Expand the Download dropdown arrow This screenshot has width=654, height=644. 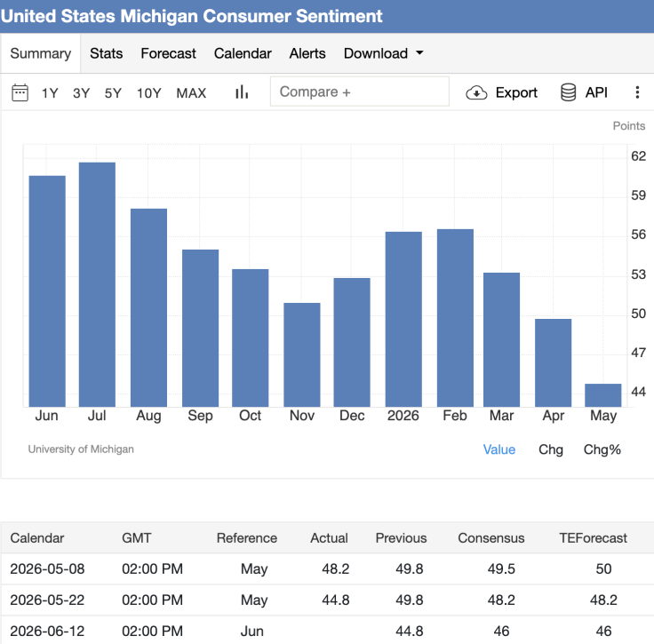pos(419,53)
